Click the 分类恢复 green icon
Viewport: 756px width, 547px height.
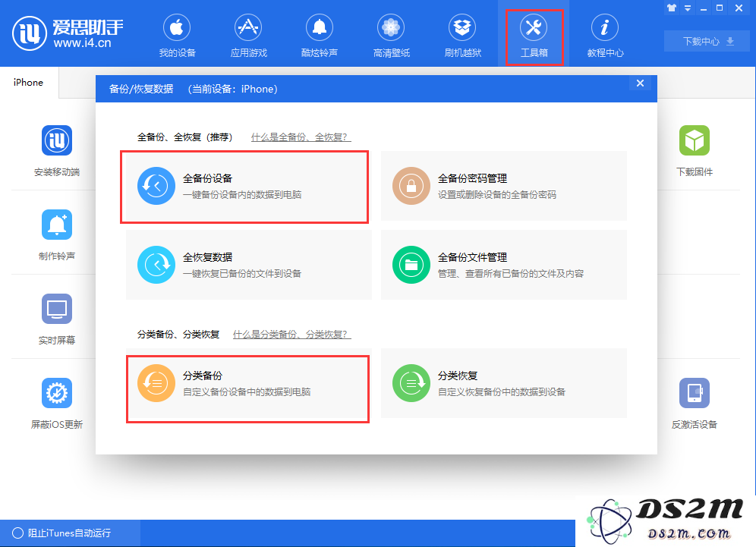(411, 383)
